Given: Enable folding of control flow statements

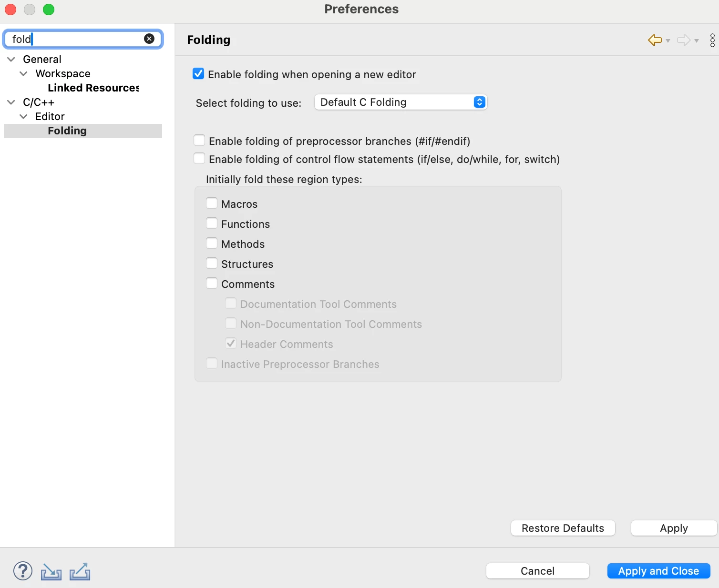Looking at the screenshot, I should click(199, 159).
